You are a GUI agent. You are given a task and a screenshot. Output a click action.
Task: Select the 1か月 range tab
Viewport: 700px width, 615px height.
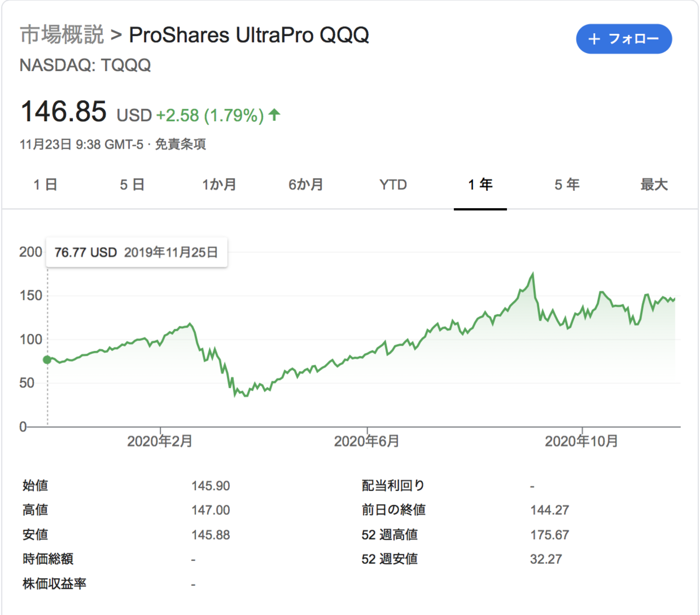(x=219, y=185)
